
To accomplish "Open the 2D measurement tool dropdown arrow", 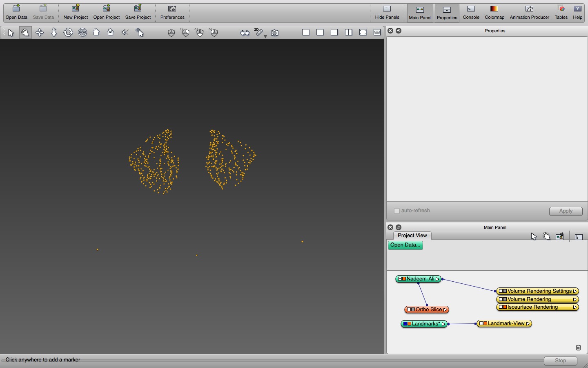I will 265,37.
